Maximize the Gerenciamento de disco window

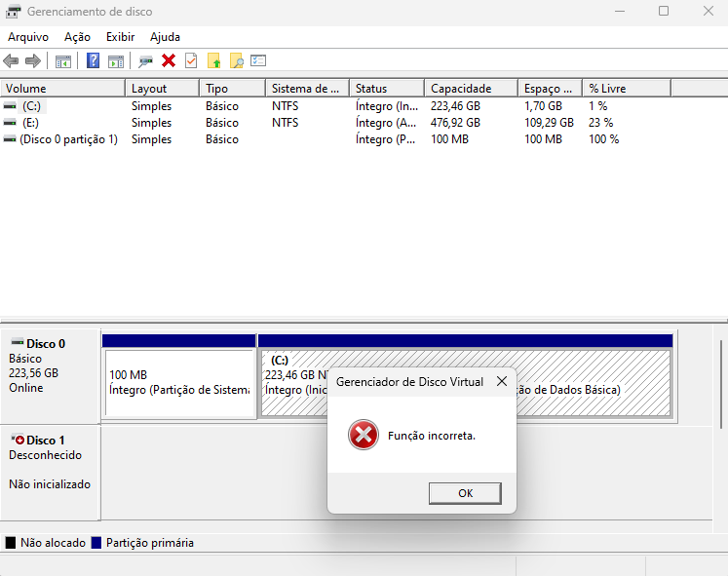coord(664,11)
